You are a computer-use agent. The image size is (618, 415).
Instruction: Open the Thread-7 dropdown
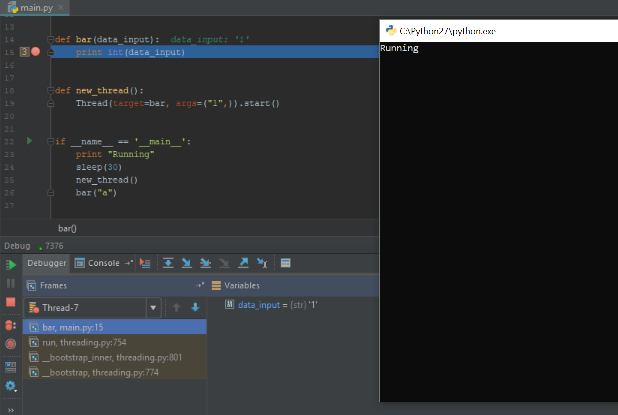point(153,307)
